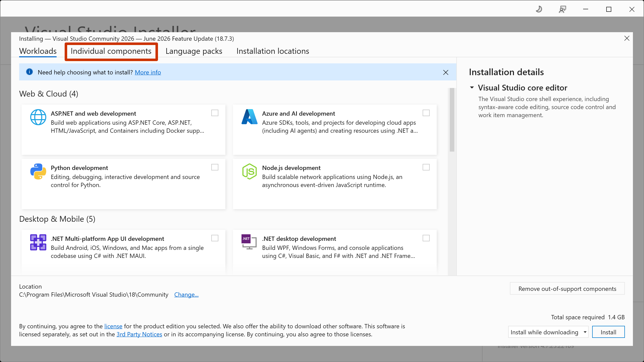Check Azure and AI development workload
This screenshot has height=362, width=644.
[426, 113]
